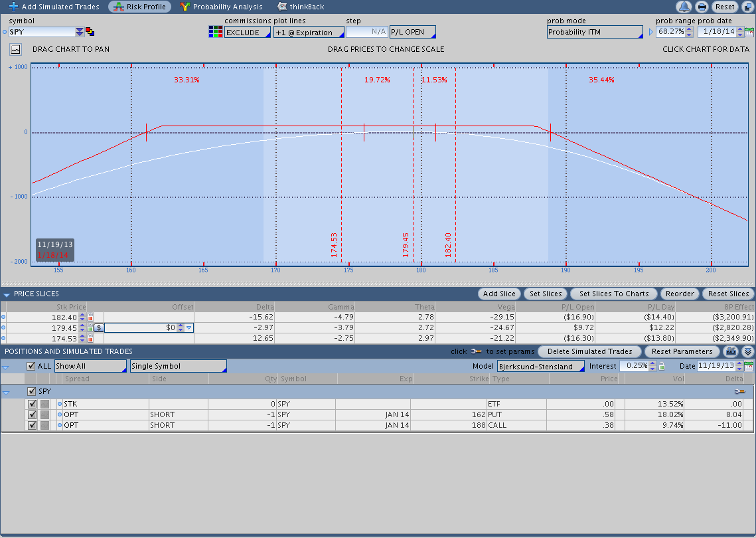Image resolution: width=756 pixels, height=538 pixels.
Task: Click the double-chevron collapse icon beside Reset Parameters
Action: (748, 351)
